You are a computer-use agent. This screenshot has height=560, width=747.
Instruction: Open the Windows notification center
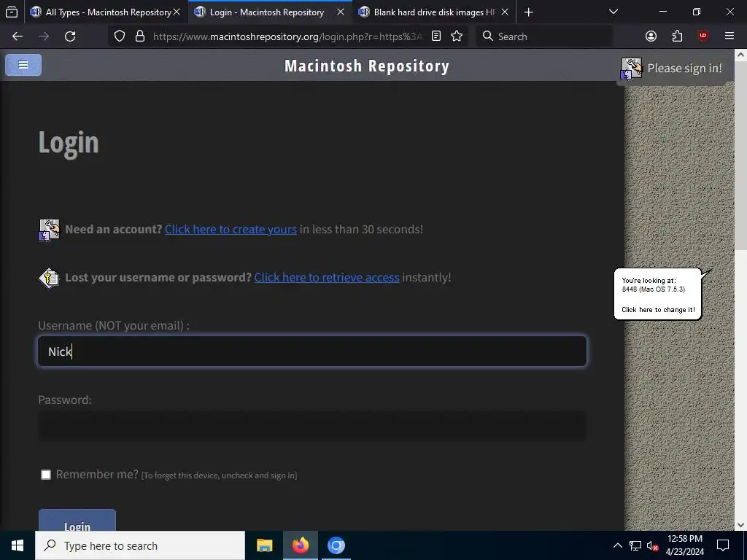[x=723, y=545]
